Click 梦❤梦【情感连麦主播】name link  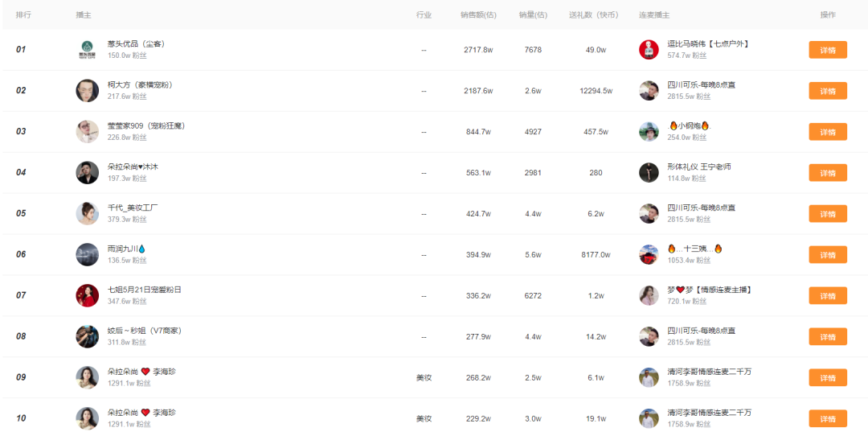[710, 290]
